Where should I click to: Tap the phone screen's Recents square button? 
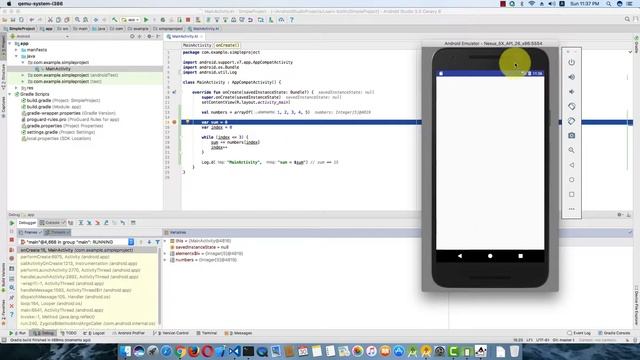[x=520, y=256]
